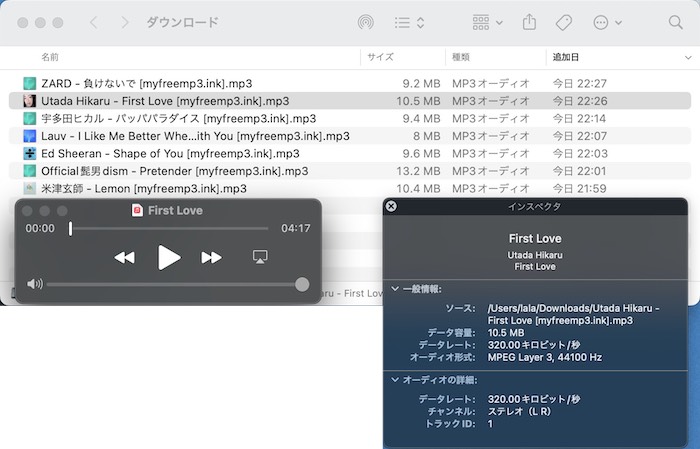
Task: Click 今日 22:01 date of Pretender file
Action: (579, 171)
